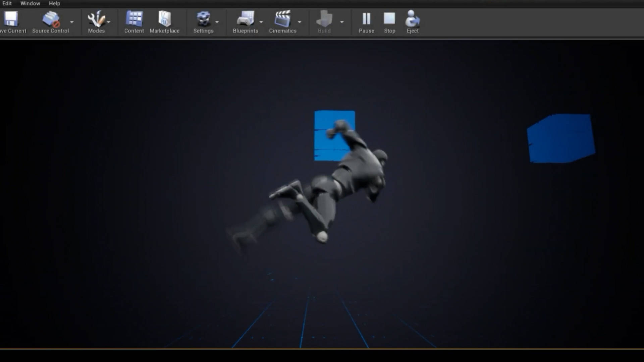Open the Window menu
The width and height of the screenshot is (644, 362).
coord(30,3)
